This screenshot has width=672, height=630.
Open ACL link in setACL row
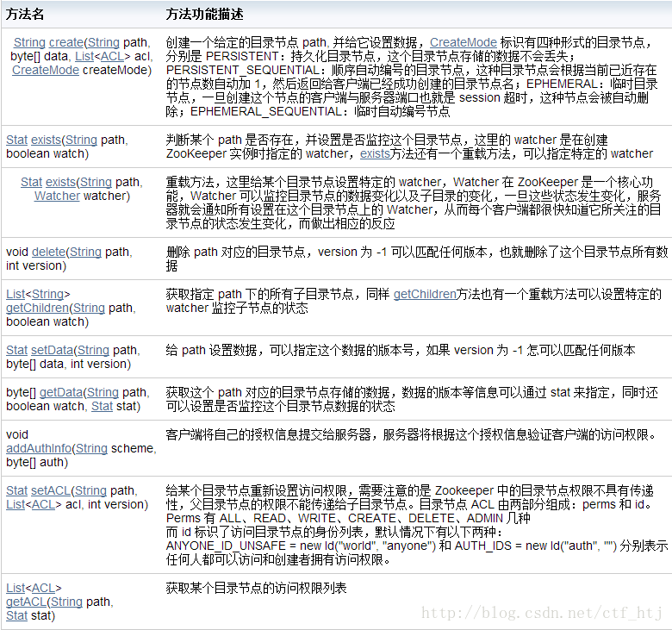pyautogui.click(x=43, y=504)
